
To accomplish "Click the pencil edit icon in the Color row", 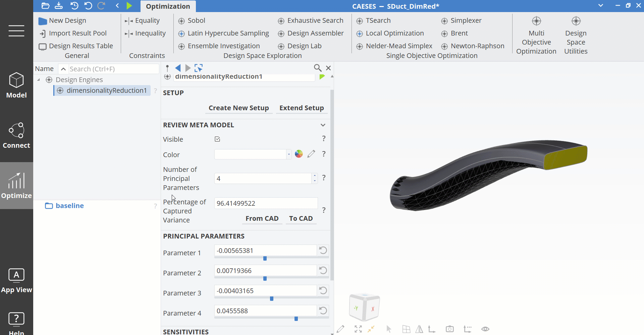I will [x=311, y=154].
